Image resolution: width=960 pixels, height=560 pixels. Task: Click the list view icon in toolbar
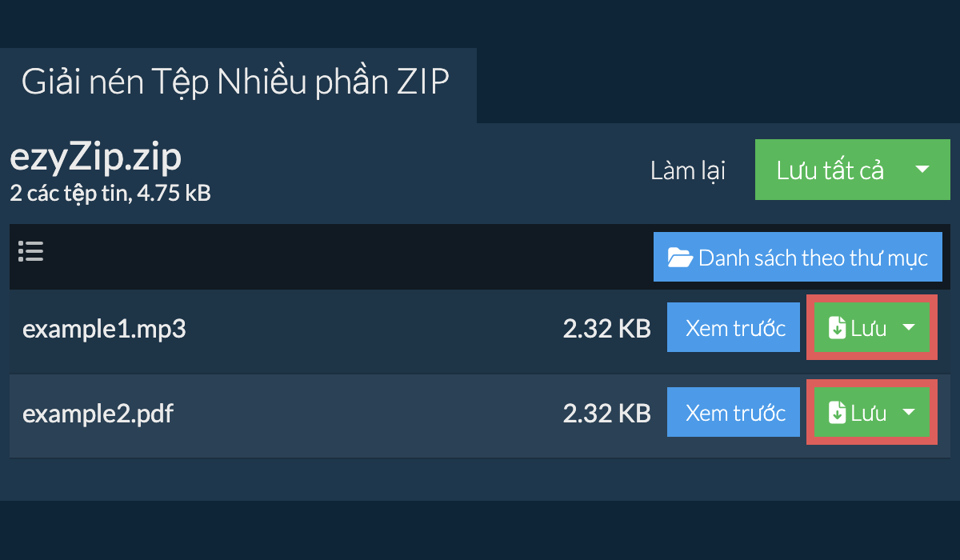pyautogui.click(x=30, y=252)
